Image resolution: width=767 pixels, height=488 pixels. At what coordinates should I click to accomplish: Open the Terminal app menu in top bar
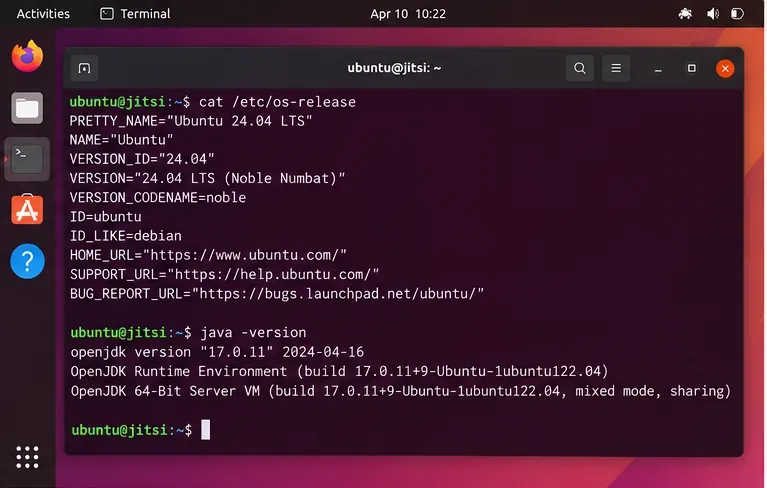click(x=135, y=14)
